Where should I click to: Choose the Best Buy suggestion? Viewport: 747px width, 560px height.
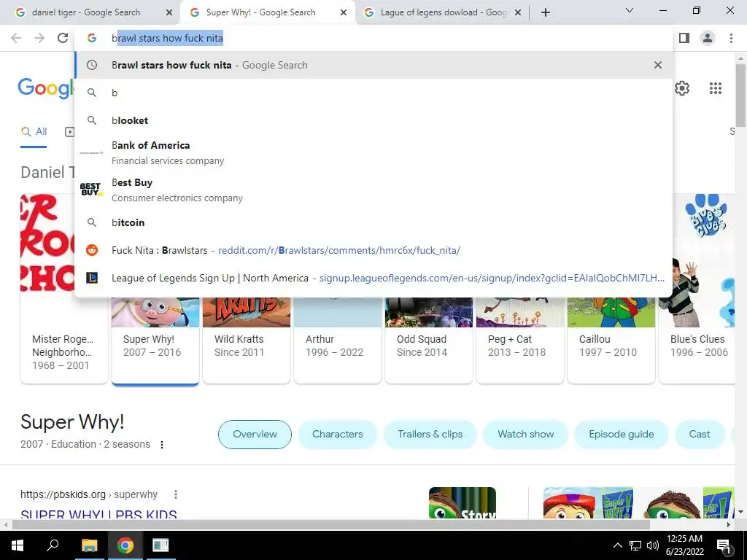tap(373, 190)
